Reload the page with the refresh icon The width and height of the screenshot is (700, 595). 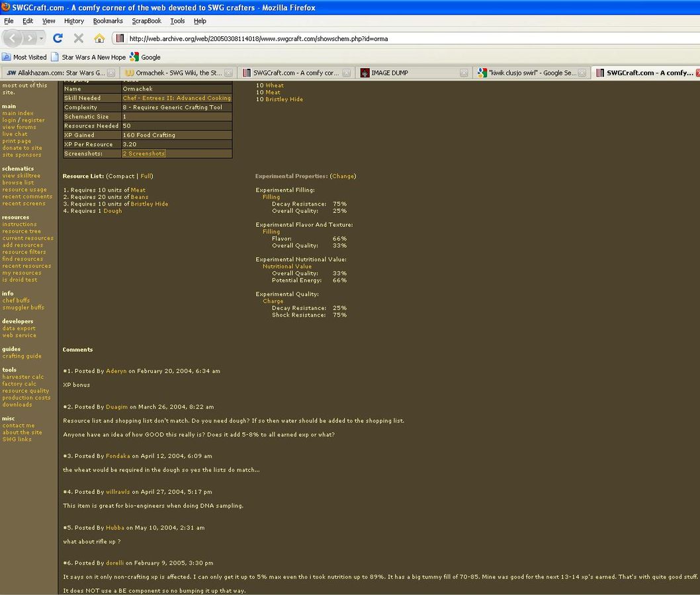point(58,38)
